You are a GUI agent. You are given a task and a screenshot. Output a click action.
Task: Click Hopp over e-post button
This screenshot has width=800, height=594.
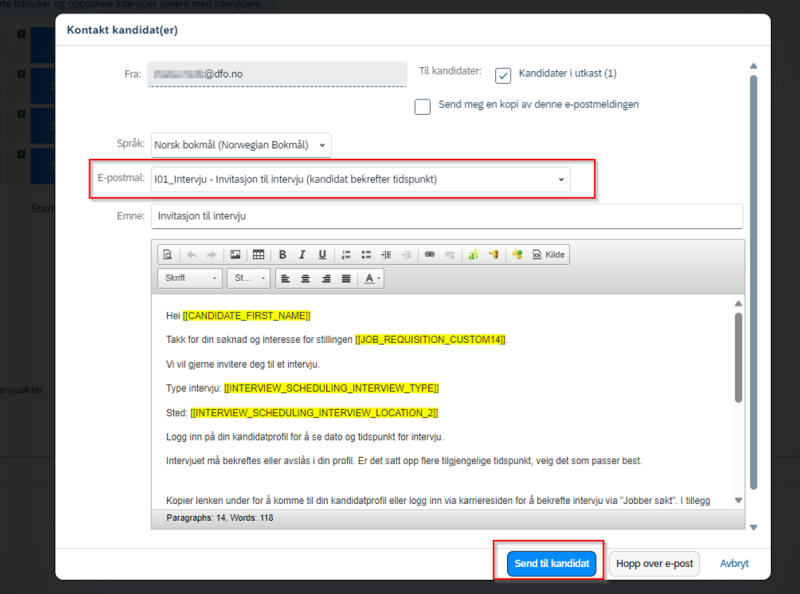[654, 563]
